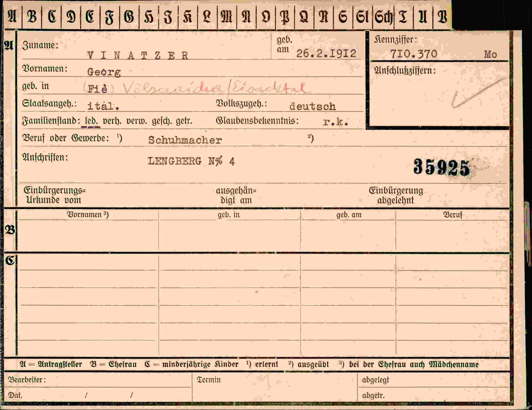
Task: Click the legend text 'A = Antragsteller'
Action: (51, 365)
